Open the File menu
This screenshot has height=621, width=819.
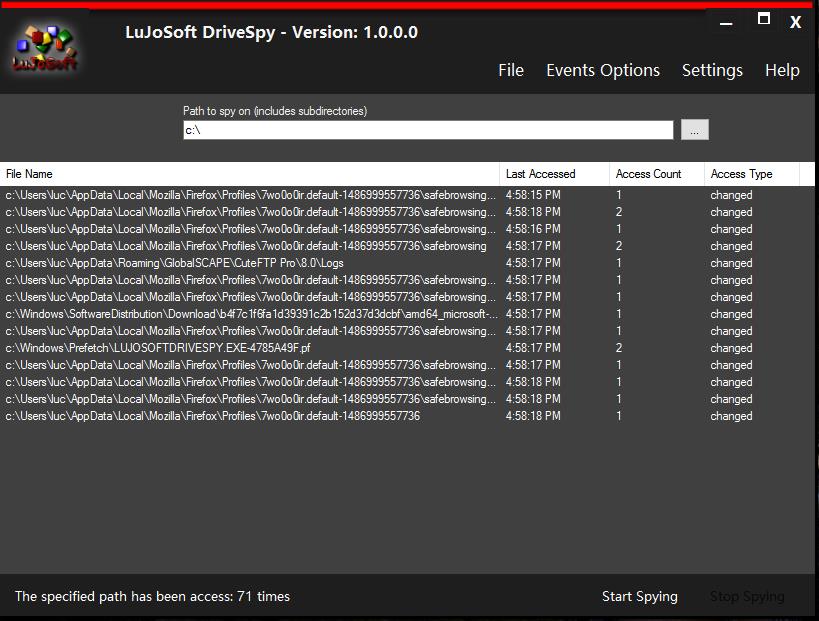coord(511,70)
